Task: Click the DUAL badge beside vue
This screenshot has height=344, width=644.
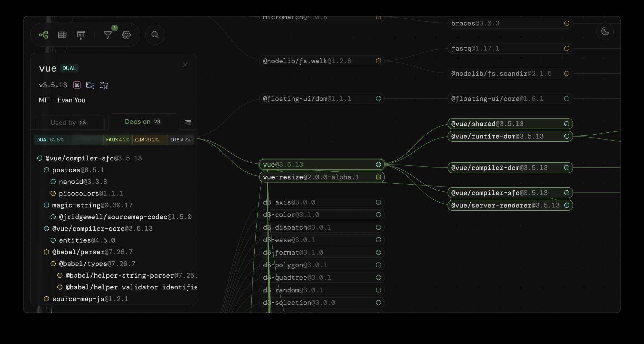Action: click(69, 68)
